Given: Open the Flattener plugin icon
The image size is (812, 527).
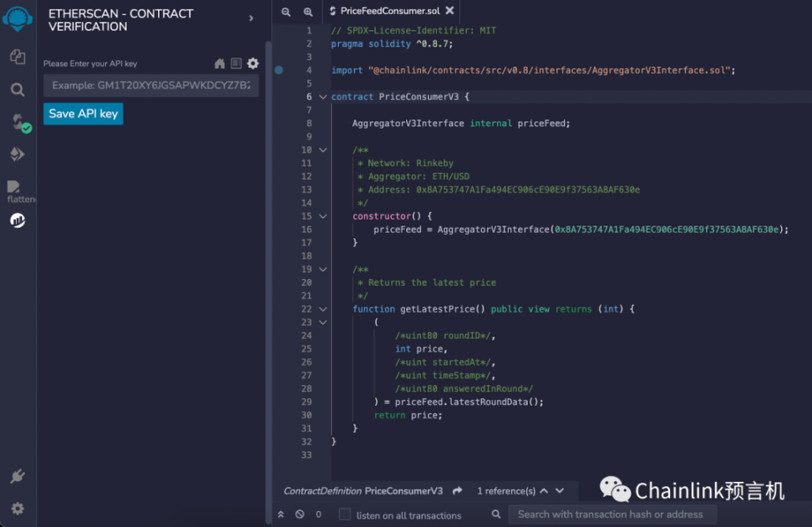Looking at the screenshot, I should [x=18, y=189].
